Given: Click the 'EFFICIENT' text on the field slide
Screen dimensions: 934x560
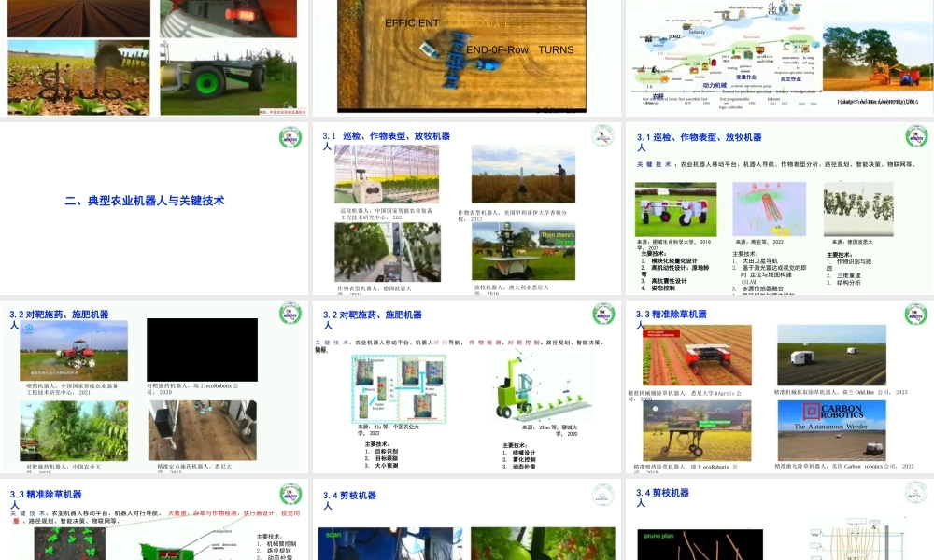Looking at the screenshot, I should coord(412,23).
